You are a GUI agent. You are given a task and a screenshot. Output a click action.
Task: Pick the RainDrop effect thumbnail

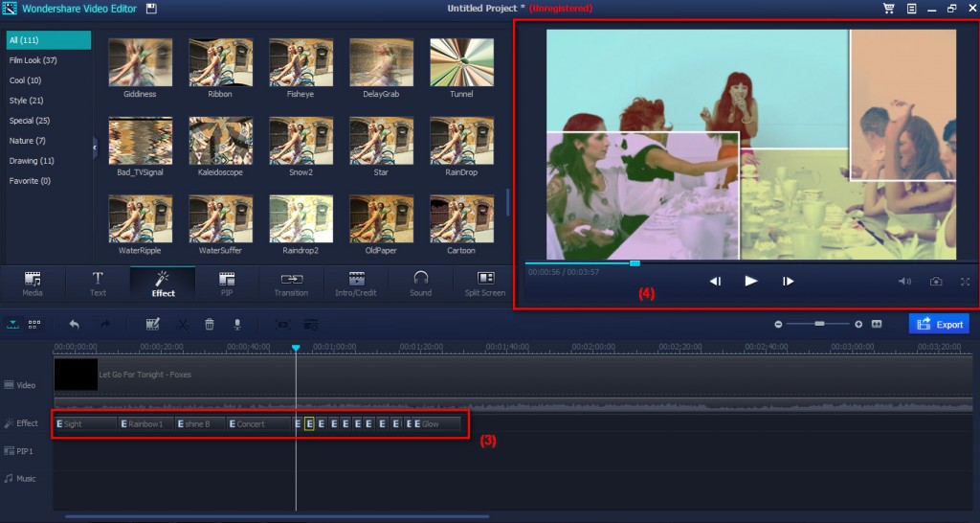click(x=462, y=140)
